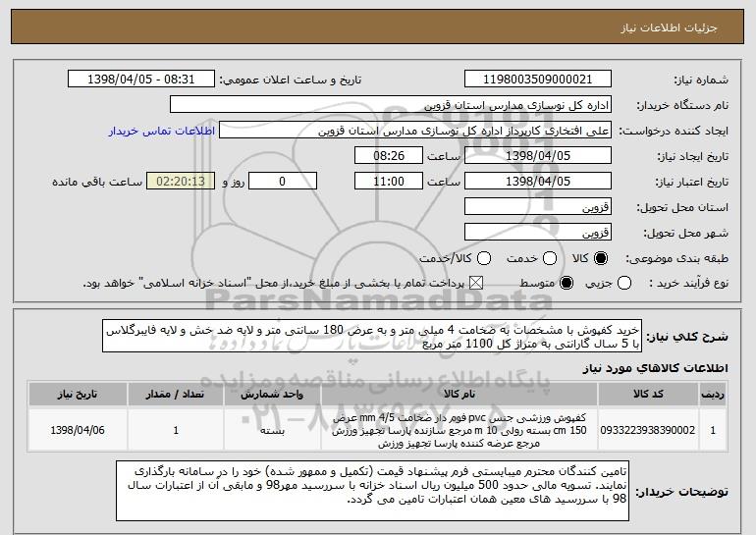Click the unit cell بسته

(x=272, y=430)
